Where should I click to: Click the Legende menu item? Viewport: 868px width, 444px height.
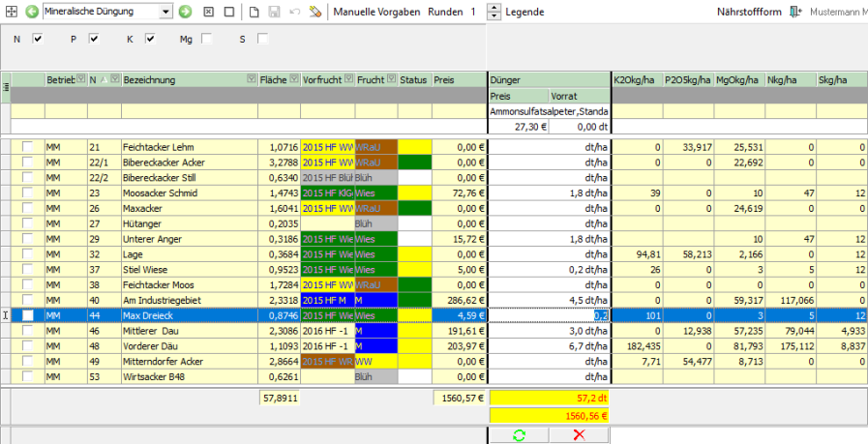click(x=524, y=13)
